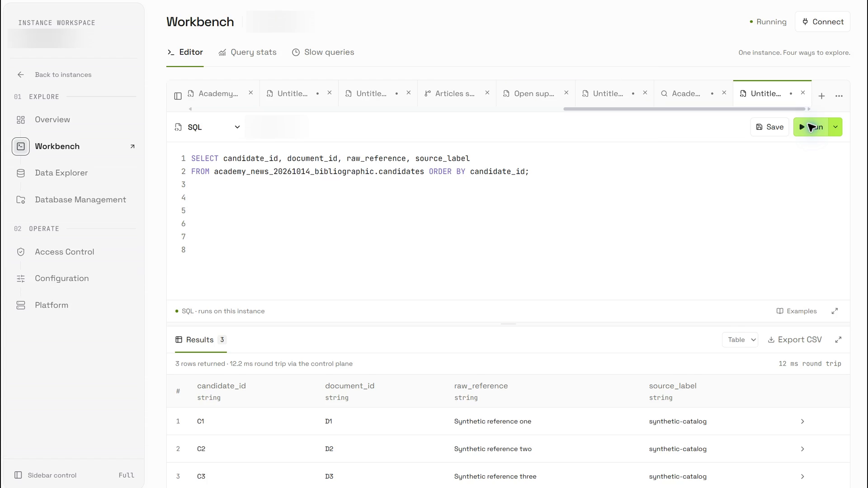The width and height of the screenshot is (868, 488).
Task: Select the 'Synthetic reference two' cell
Action: tap(493, 449)
